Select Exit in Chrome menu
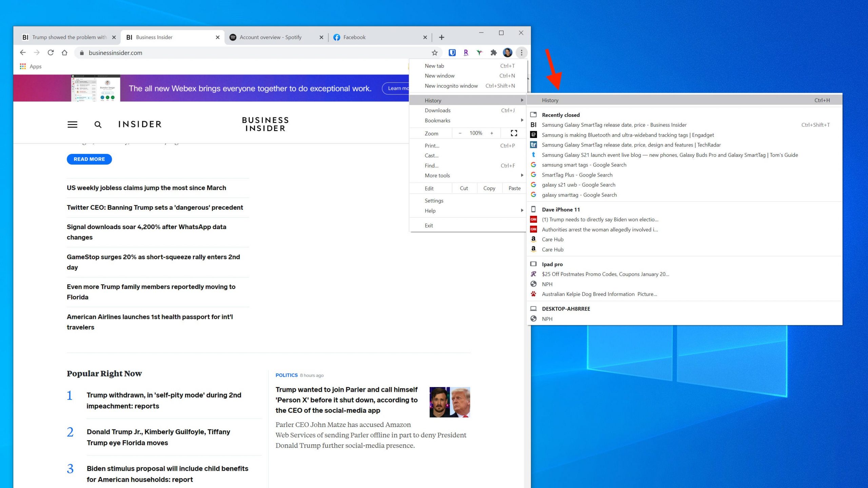 468,225
